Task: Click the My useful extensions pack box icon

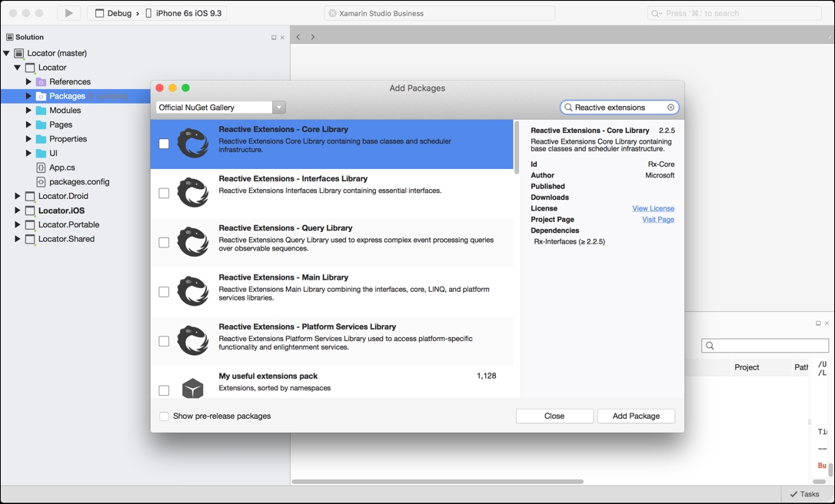Action: click(193, 389)
